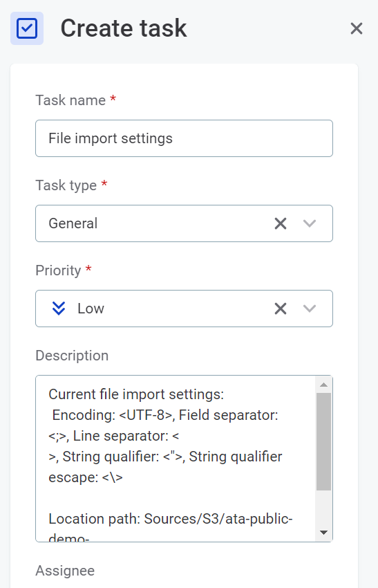The width and height of the screenshot is (378, 588).
Task: Click 'Current file import settings:' line
Action: pos(136,394)
